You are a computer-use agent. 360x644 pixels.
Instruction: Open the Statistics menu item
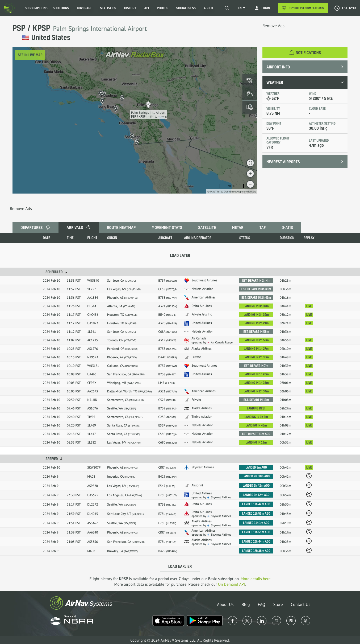click(x=108, y=8)
